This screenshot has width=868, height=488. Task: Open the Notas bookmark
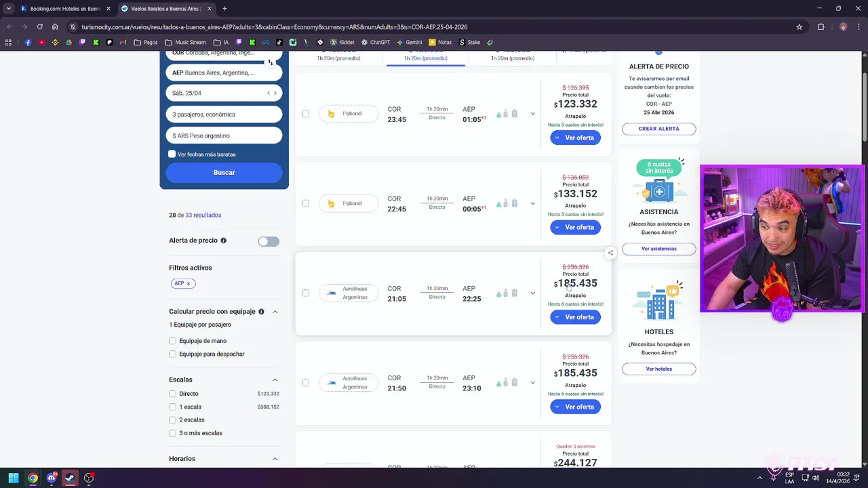tap(440, 42)
